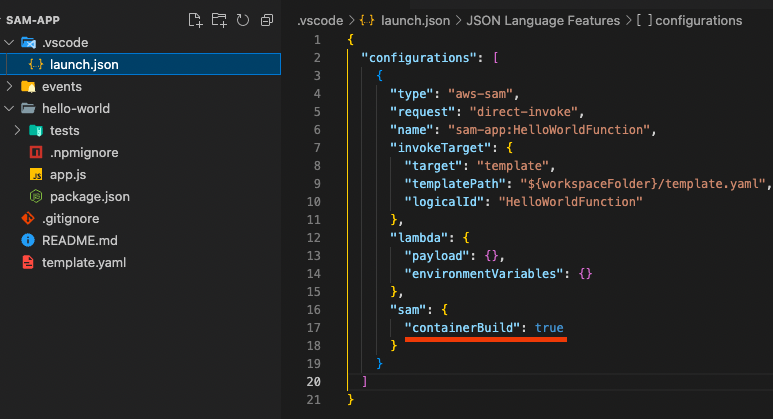Click the New Folder icon in explorer header
Viewport: 773px width, 419px height.
219,20
